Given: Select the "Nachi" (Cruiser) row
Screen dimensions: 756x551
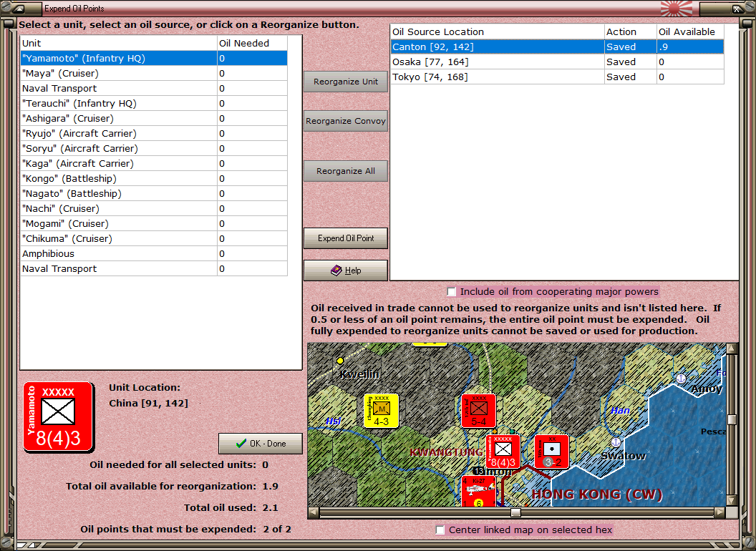Looking at the screenshot, I should pos(154,208).
